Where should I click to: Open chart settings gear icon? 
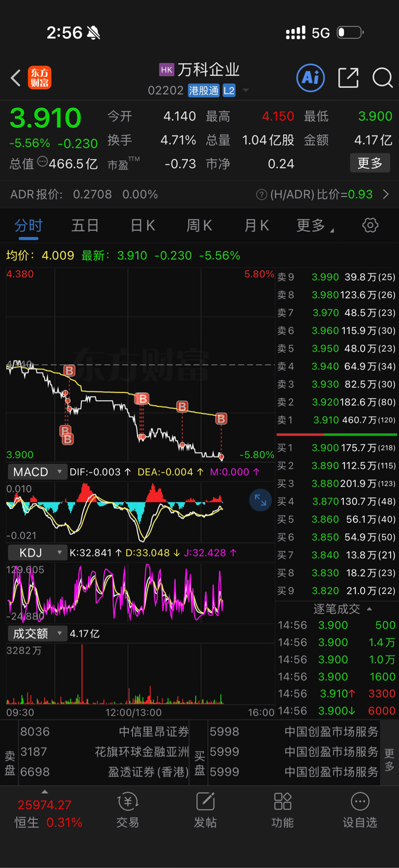click(x=370, y=225)
